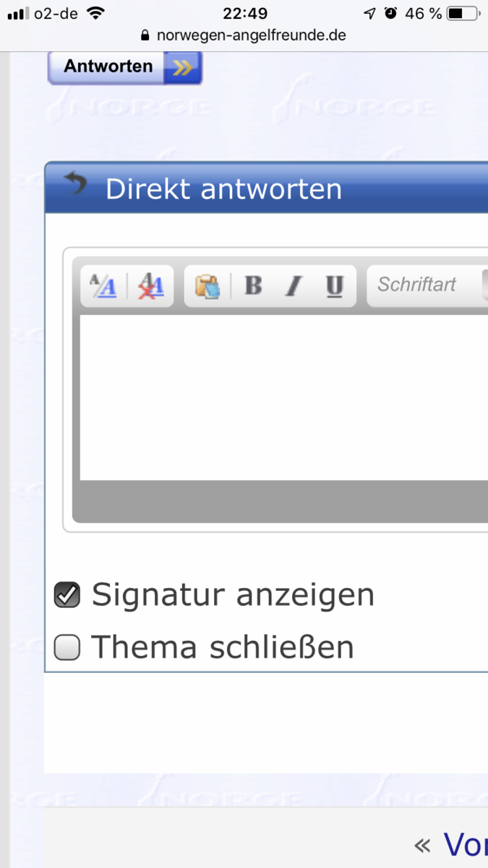Toggle italic formatting
Screen dimensions: 488x868
(293, 286)
